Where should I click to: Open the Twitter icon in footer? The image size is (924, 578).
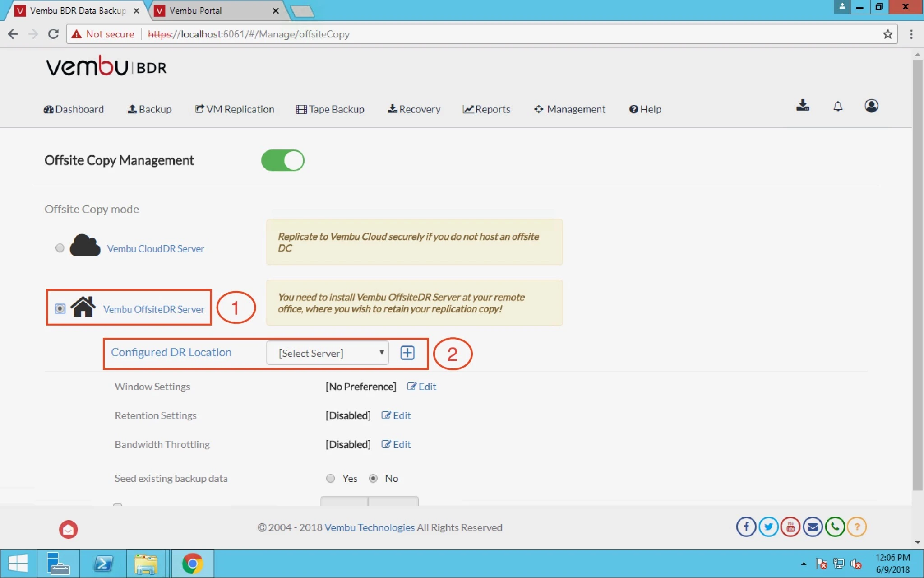click(768, 527)
